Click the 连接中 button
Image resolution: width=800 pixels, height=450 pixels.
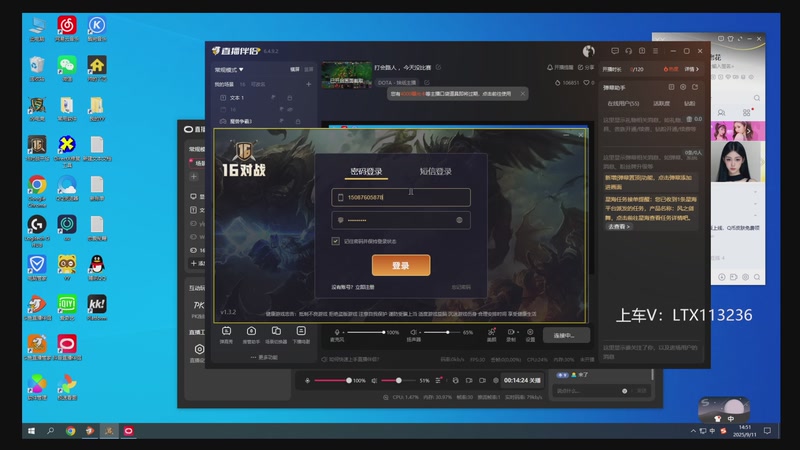[x=566, y=335]
